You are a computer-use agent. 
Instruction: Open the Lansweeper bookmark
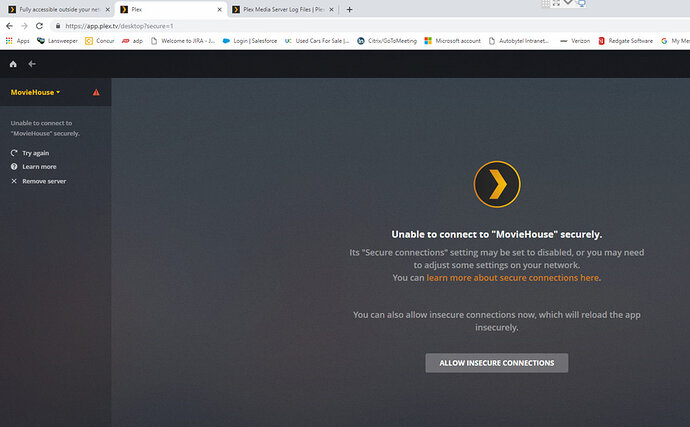tap(58, 41)
